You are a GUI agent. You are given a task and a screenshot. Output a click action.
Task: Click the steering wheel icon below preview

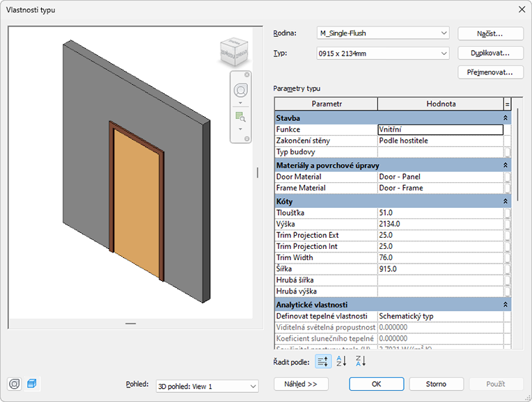tap(14, 384)
